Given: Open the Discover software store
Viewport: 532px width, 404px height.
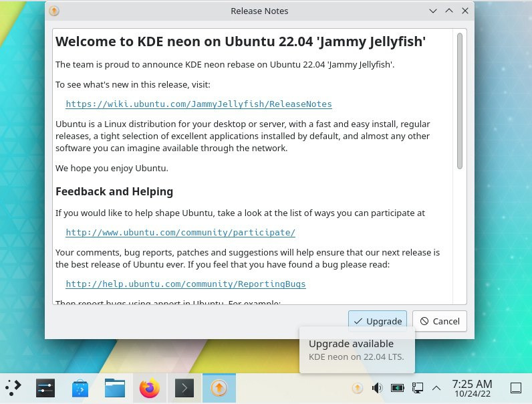Looking at the screenshot, I should (80, 387).
